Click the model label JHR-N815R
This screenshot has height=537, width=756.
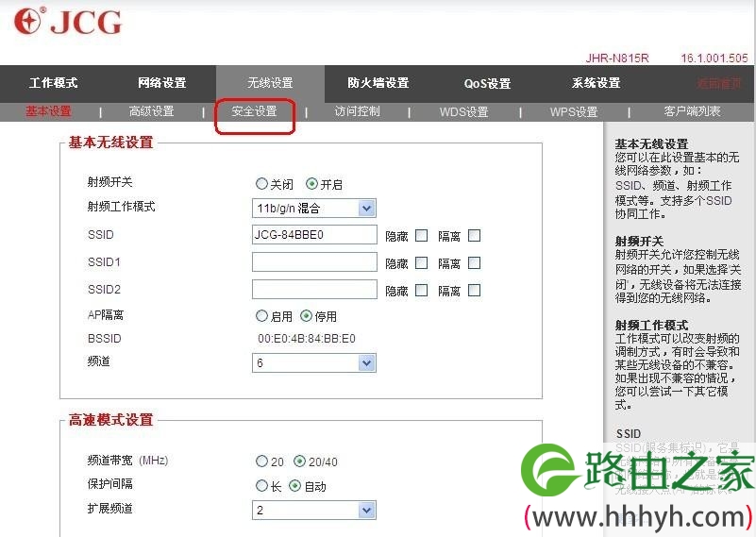617,59
